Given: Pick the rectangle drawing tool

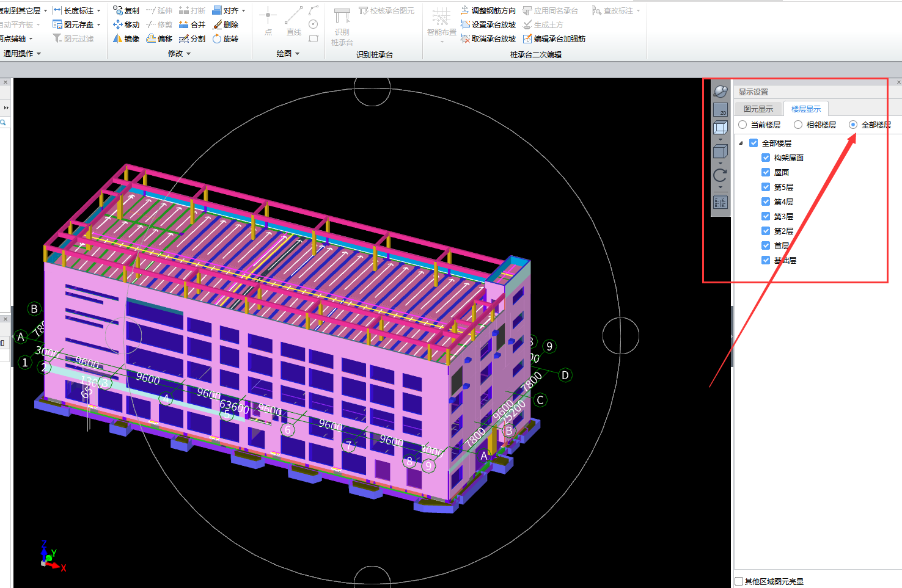Looking at the screenshot, I should pyautogui.click(x=313, y=38).
